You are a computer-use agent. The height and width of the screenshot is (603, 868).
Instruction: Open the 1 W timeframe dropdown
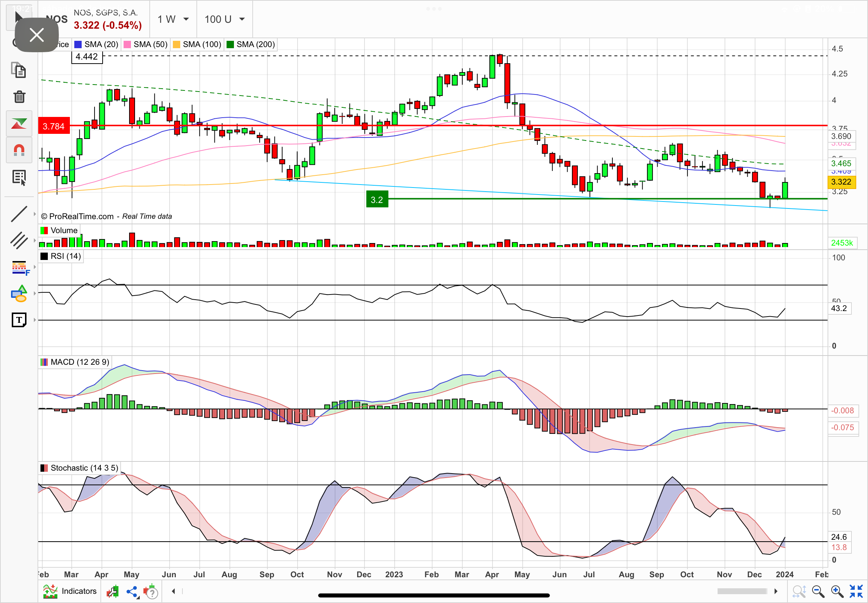[173, 19]
